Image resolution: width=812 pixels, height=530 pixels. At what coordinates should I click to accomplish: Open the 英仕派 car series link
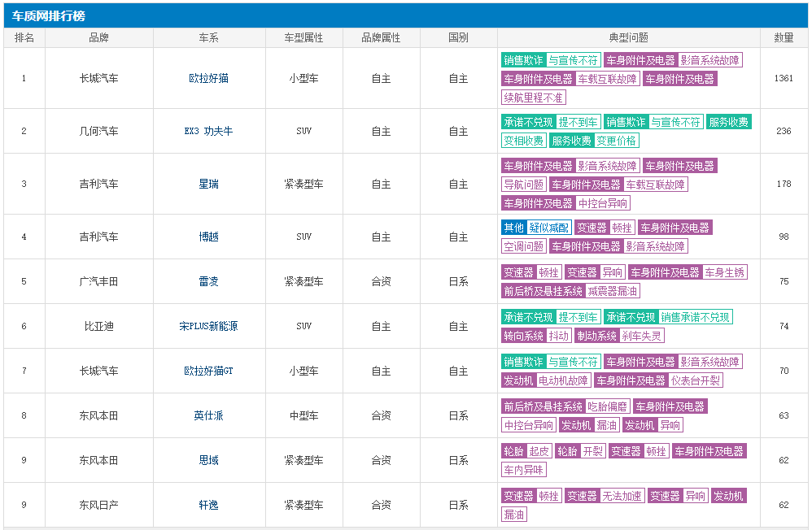click(x=209, y=415)
